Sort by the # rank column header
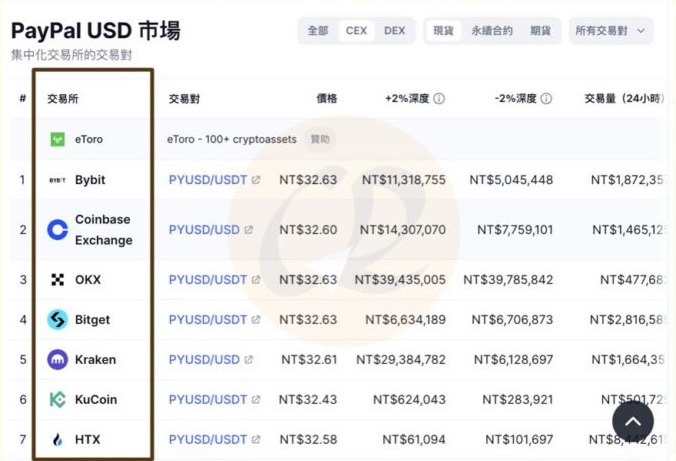Screen dimensions: 676x461 [22, 99]
